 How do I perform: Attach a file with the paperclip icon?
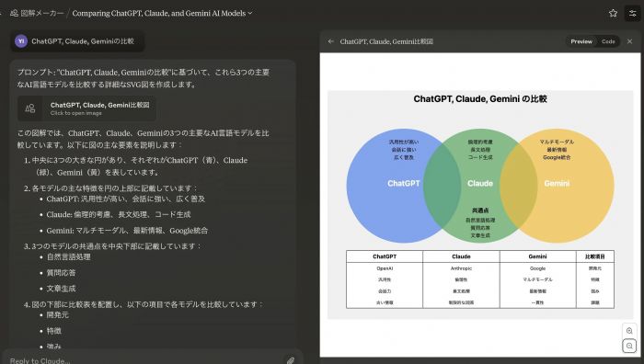(291, 360)
